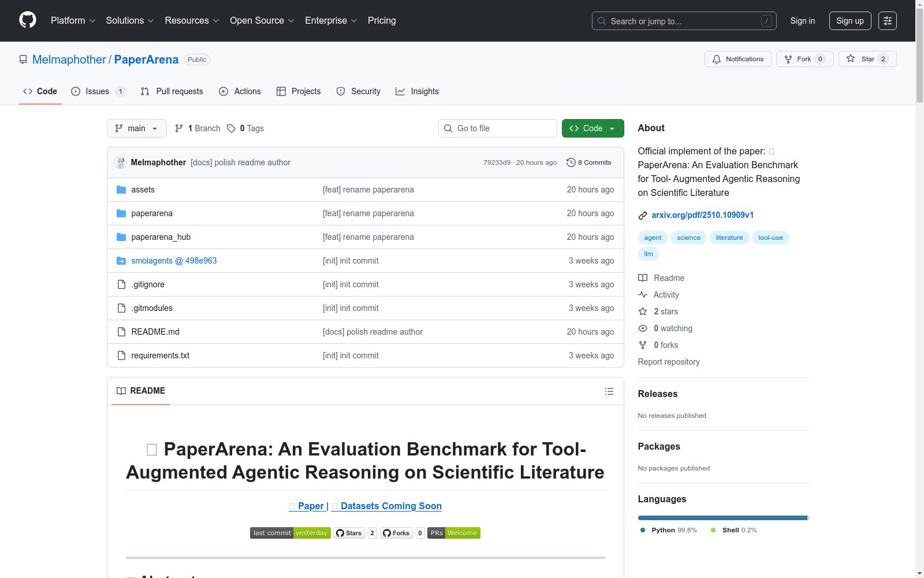Switch to the Insights tab

pyautogui.click(x=417, y=91)
